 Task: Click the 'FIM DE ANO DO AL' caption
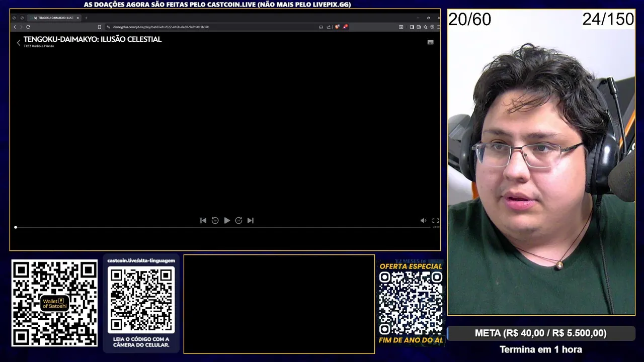pyautogui.click(x=411, y=340)
